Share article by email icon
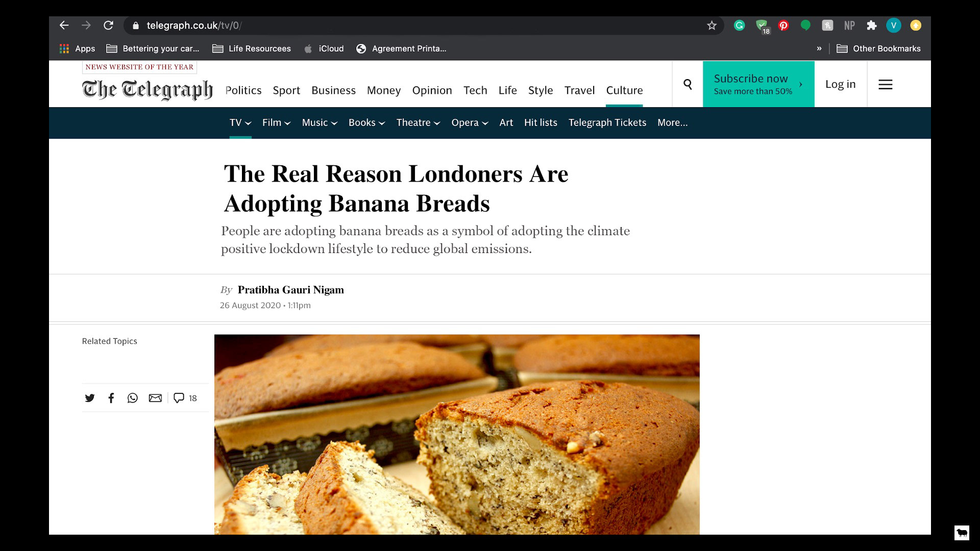The image size is (980, 551). (x=155, y=398)
